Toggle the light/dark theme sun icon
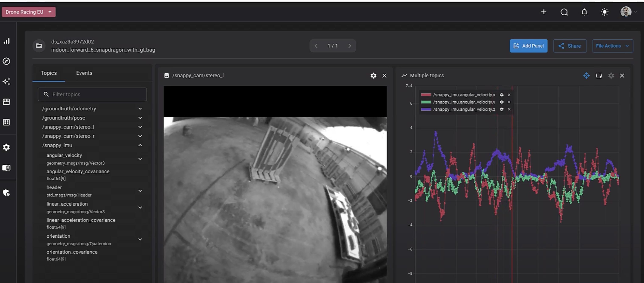 pyautogui.click(x=604, y=12)
